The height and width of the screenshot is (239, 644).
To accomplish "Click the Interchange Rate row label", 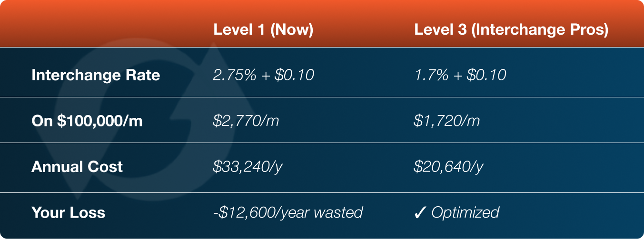I will (x=96, y=75).
